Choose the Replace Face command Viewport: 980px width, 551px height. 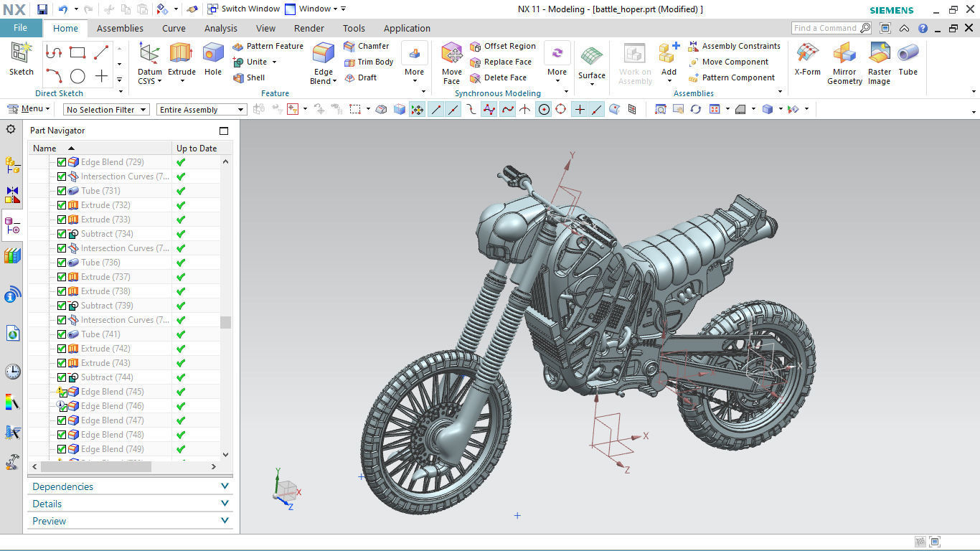click(x=501, y=62)
